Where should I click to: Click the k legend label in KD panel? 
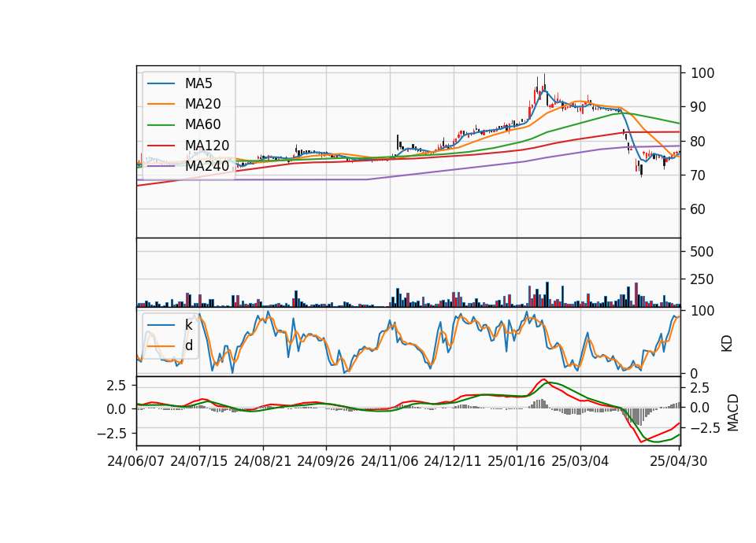pos(188,324)
